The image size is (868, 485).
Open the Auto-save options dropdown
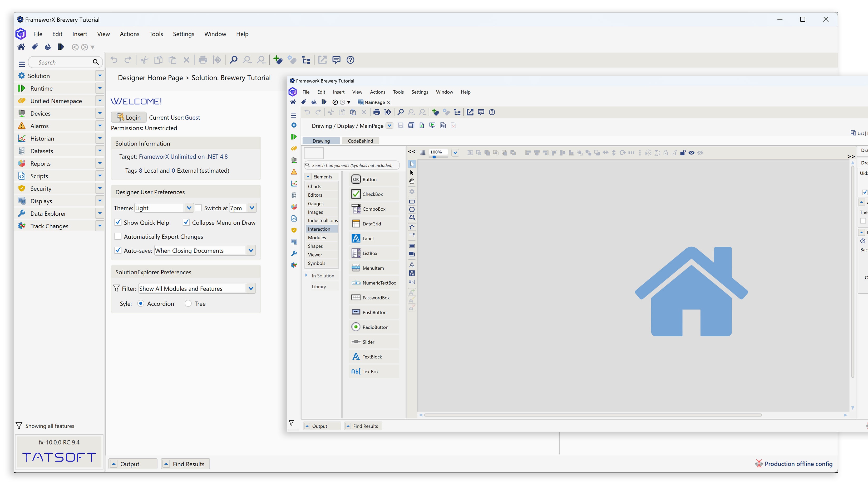point(251,251)
